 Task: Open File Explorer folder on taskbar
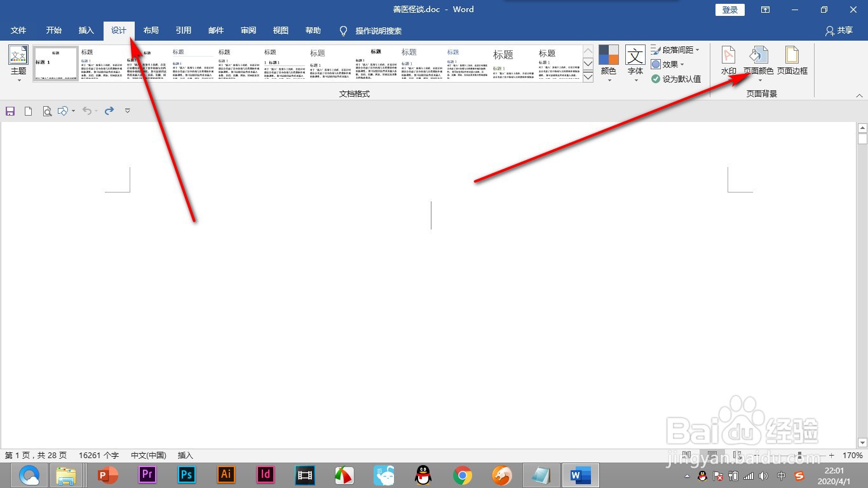coord(66,475)
